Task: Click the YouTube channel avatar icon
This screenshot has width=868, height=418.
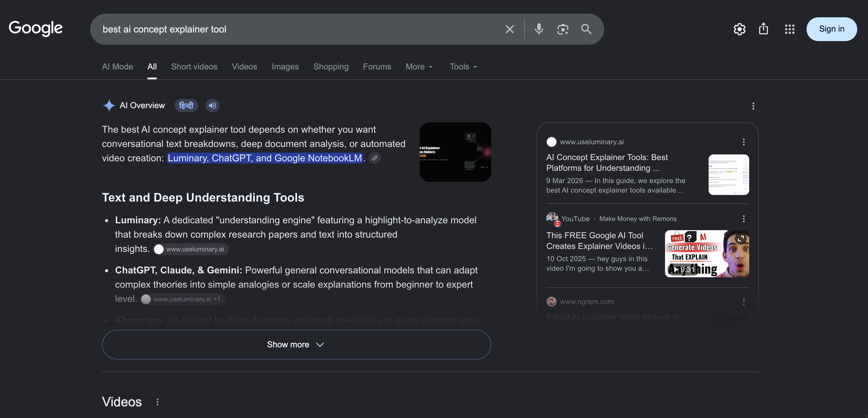Action: pyautogui.click(x=552, y=219)
